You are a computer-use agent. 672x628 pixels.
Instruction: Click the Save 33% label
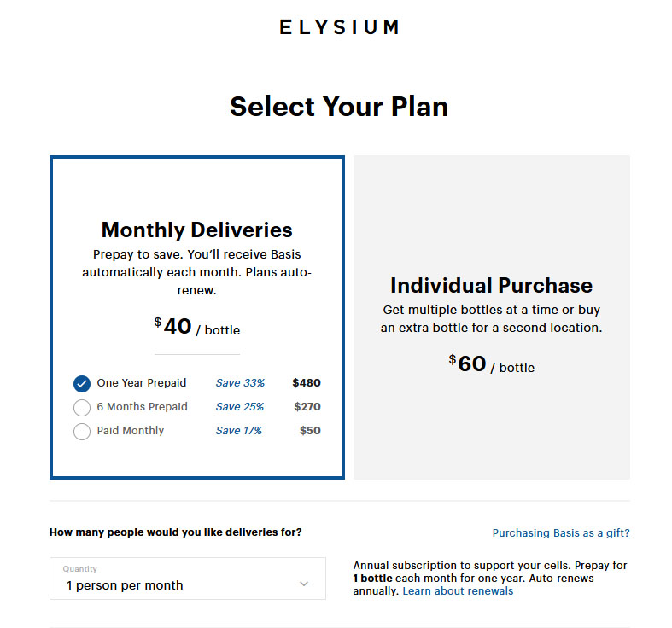240,383
